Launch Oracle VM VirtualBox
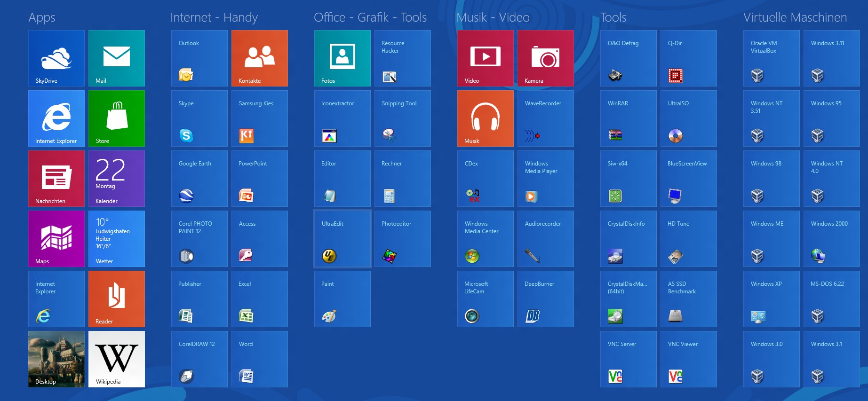 click(x=772, y=58)
